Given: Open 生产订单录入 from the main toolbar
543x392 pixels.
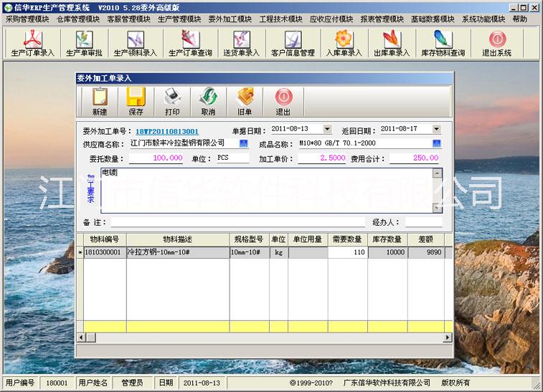Looking at the screenshot, I should click(32, 43).
